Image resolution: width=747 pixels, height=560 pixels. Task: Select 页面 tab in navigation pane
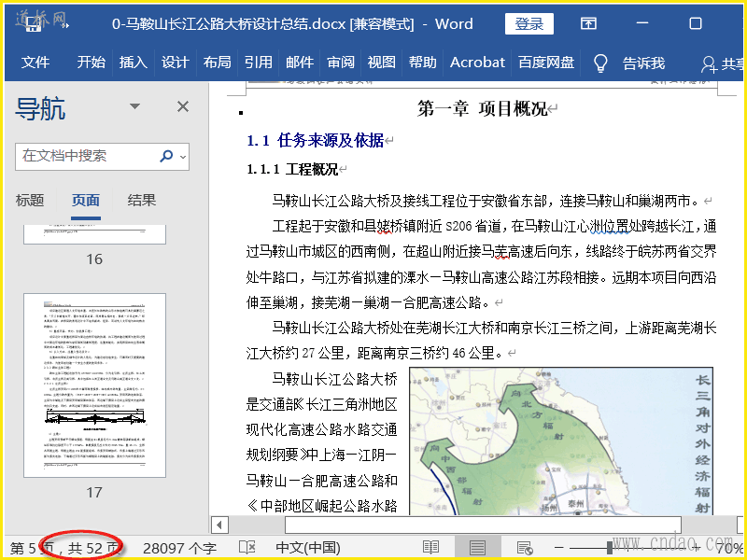[86, 200]
